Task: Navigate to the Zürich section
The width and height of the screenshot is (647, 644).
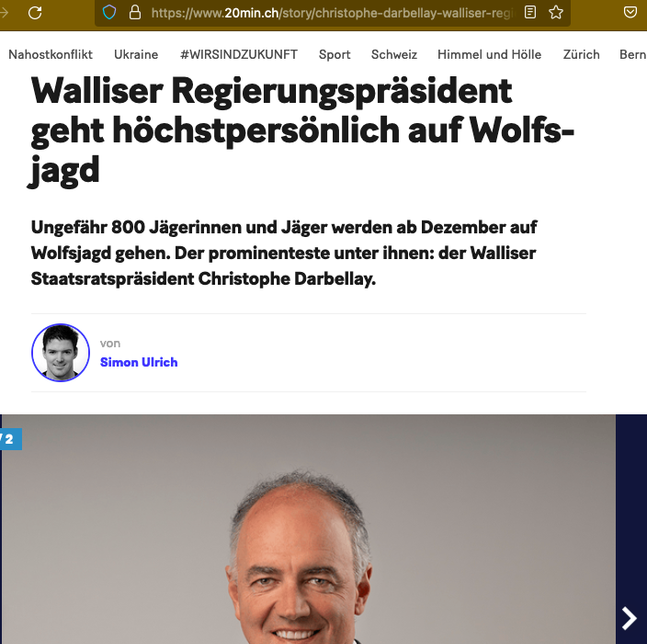Action: pos(582,54)
